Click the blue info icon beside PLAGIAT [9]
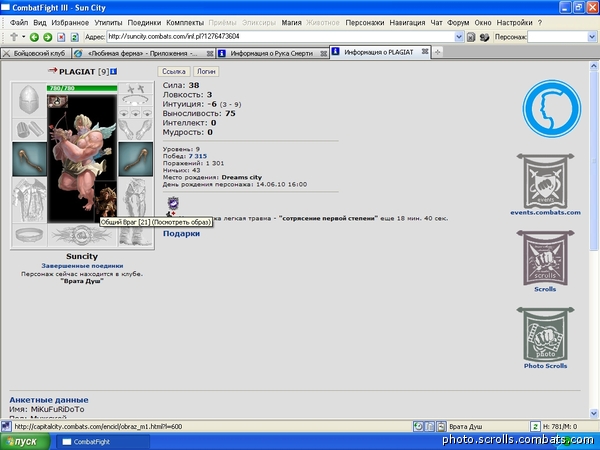This screenshot has width=600, height=450. pyautogui.click(x=114, y=71)
